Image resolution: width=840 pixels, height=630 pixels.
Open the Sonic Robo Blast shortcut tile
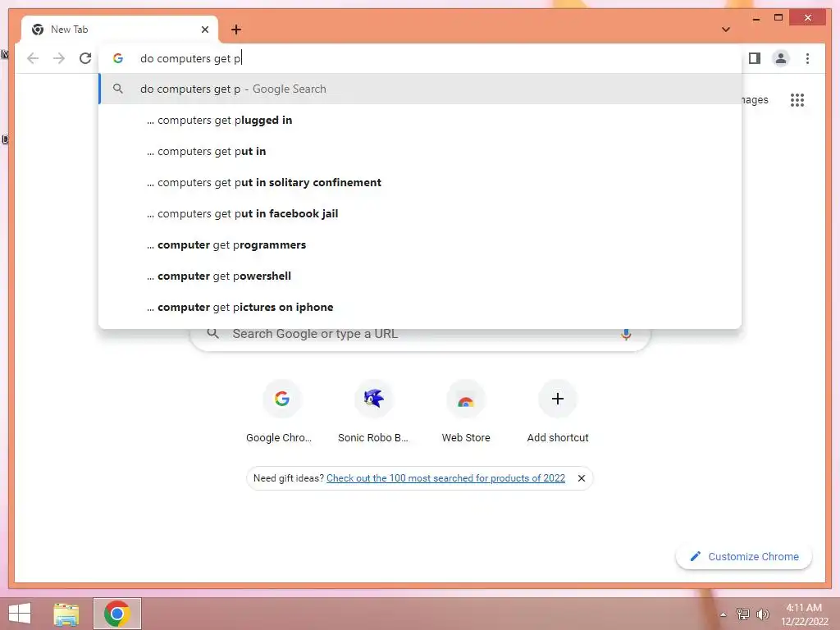(373, 412)
